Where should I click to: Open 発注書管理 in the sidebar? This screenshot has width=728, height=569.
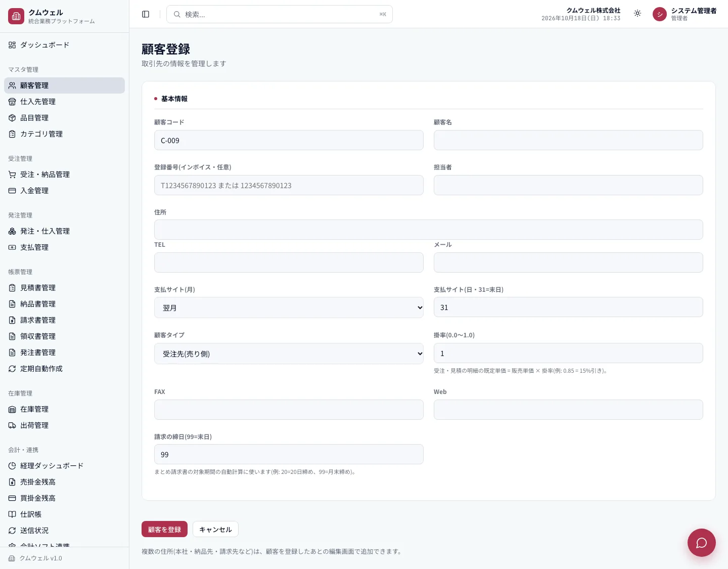click(64, 353)
